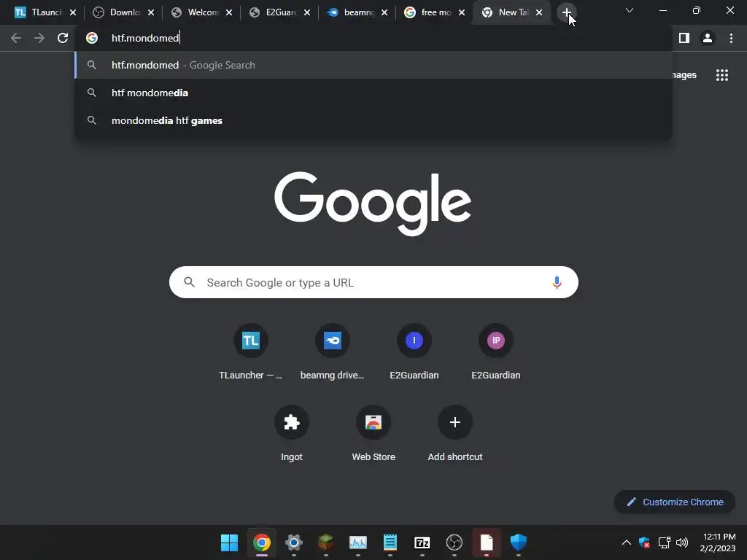This screenshot has width=747, height=560.
Task: Click the security shield tray icon with red X
Action: tap(645, 542)
